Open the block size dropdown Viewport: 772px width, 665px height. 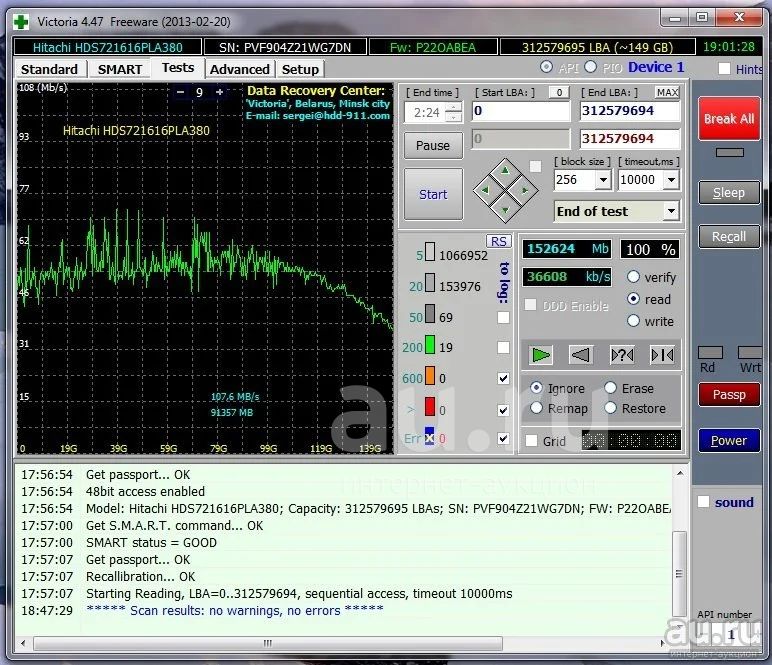click(x=603, y=180)
